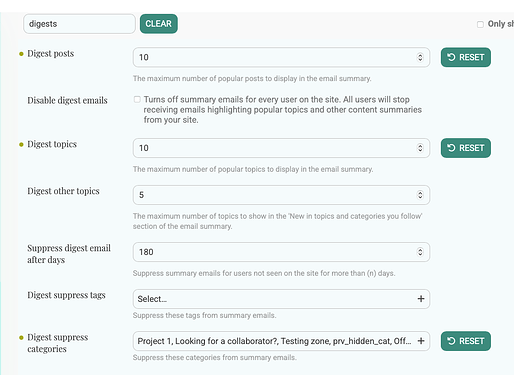Click the 'Suppress digest email after days' label

pos(69,254)
